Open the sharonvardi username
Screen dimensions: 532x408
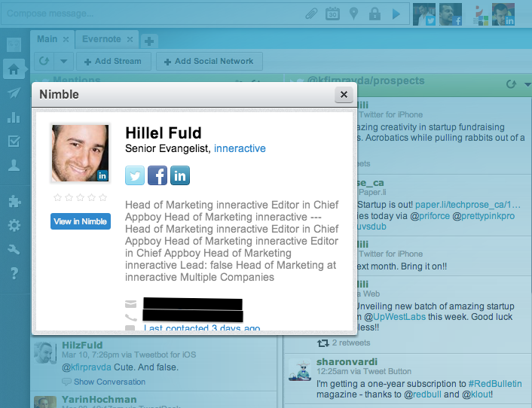pyautogui.click(x=347, y=361)
